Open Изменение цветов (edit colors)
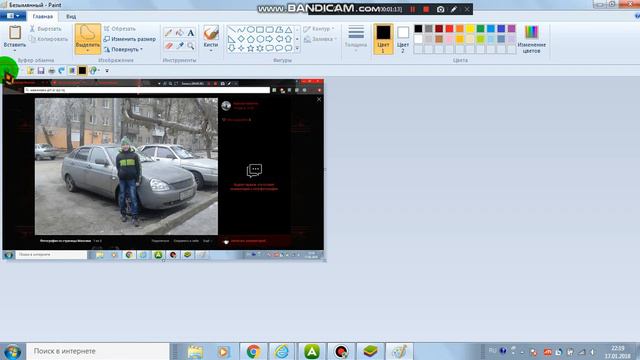Viewport: 640px width, 360px height. [x=531, y=39]
